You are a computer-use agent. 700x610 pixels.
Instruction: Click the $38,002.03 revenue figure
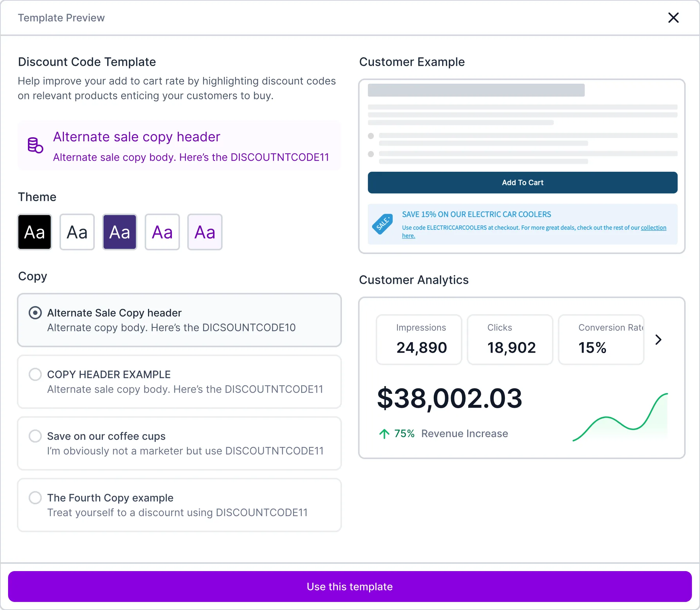[x=450, y=399]
